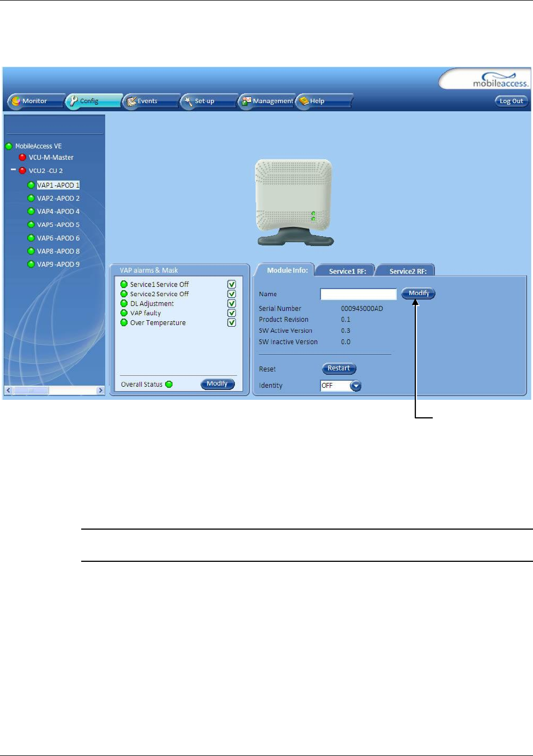The image size is (533, 756).
Task: Click the VAP faulty alarm indicator
Action: point(124,313)
